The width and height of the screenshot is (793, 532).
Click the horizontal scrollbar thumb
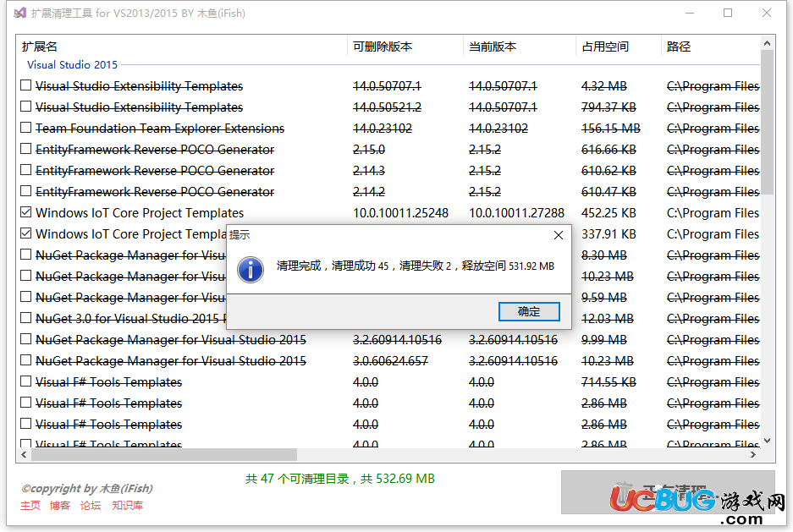(164, 455)
